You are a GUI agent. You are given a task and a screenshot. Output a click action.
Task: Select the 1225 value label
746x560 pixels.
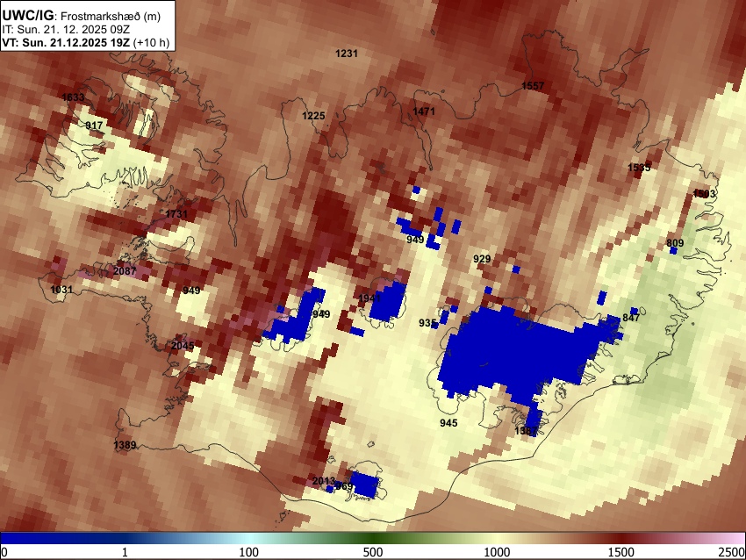pyautogui.click(x=313, y=116)
